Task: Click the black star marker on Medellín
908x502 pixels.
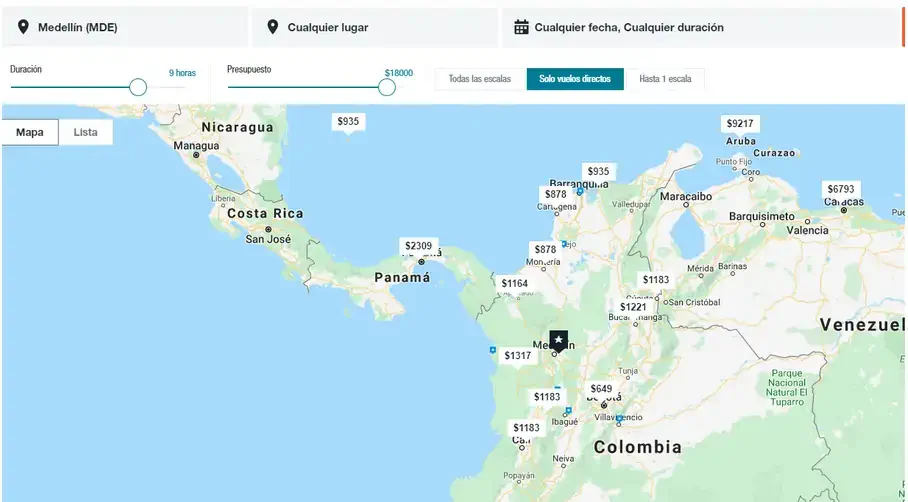Action: (x=559, y=341)
